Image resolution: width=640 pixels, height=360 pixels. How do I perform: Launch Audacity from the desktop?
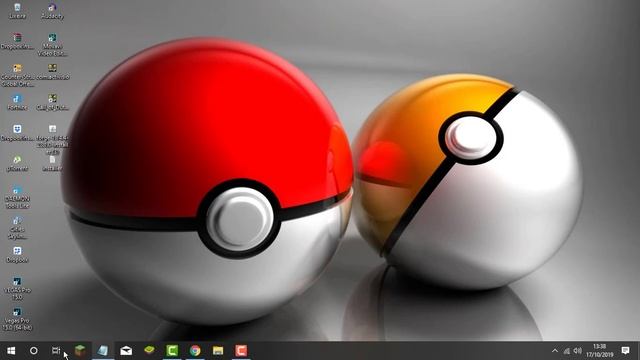pos(52,11)
